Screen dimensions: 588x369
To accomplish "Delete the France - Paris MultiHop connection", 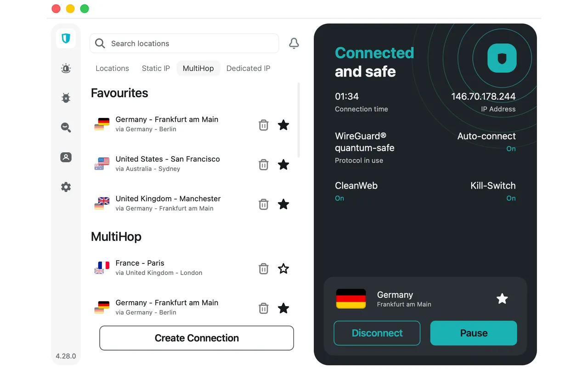I will point(263,268).
